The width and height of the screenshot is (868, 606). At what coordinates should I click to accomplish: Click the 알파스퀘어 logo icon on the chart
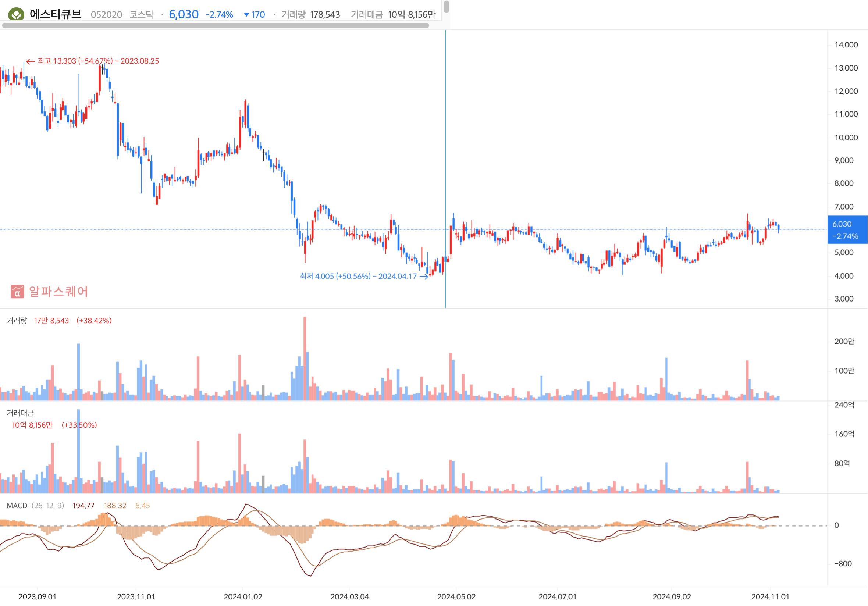coord(17,292)
